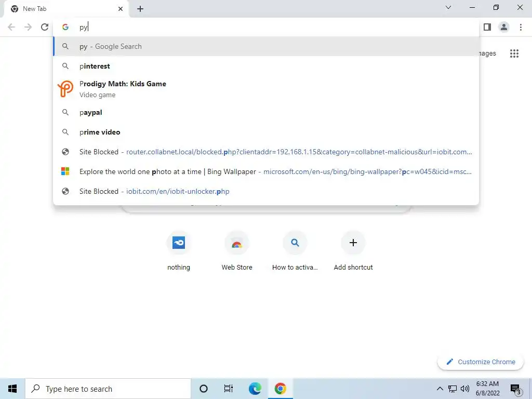Viewport: 532px width, 399px height.
Task: Select the New Tab tab
Action: [x=66, y=9]
